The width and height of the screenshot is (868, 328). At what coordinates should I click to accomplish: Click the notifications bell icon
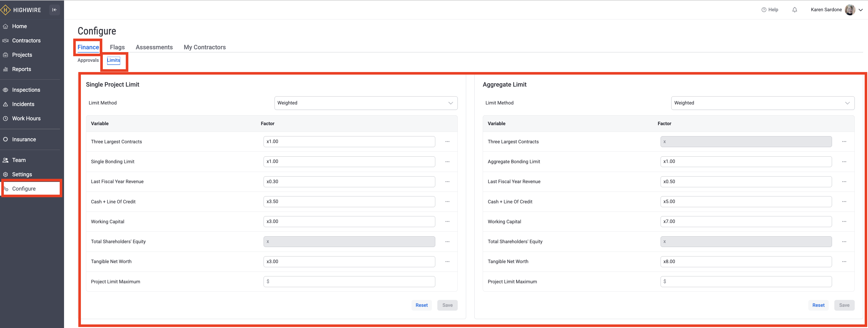pos(795,10)
